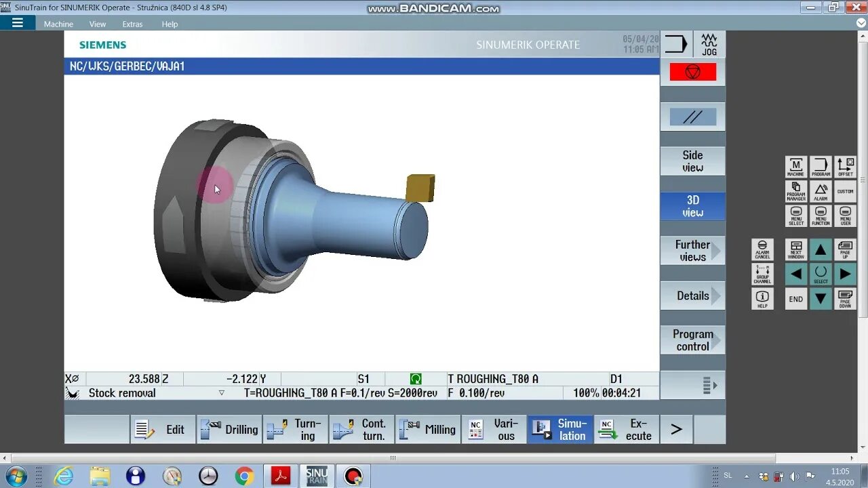The image size is (868, 488).
Task: Click the GROUP CHANNEL key
Action: tap(762, 274)
